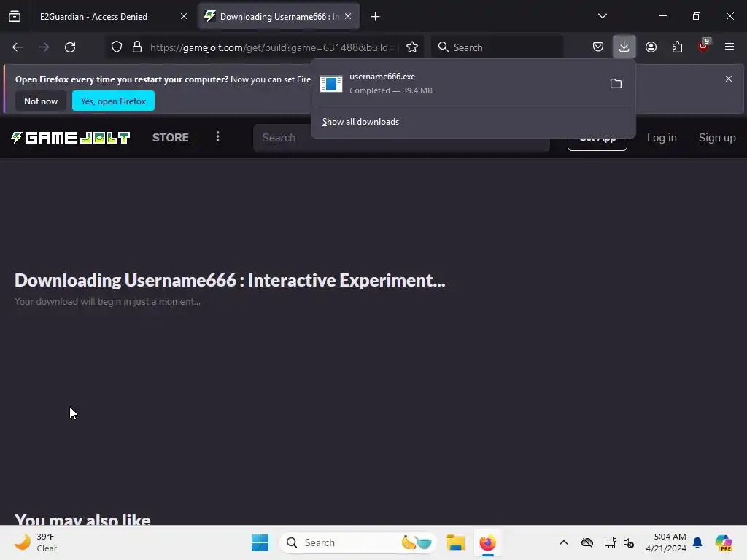The width and height of the screenshot is (747, 560).
Task: Go back to the previous page
Action: pos(18,47)
